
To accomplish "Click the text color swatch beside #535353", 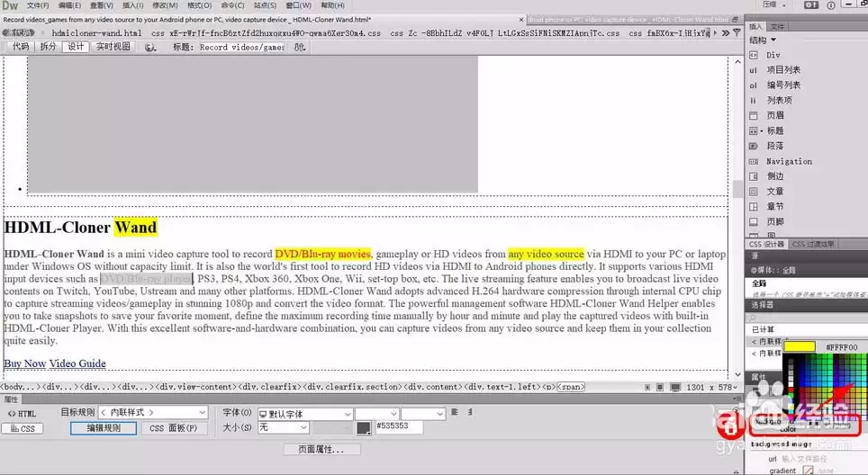I will pyautogui.click(x=364, y=428).
